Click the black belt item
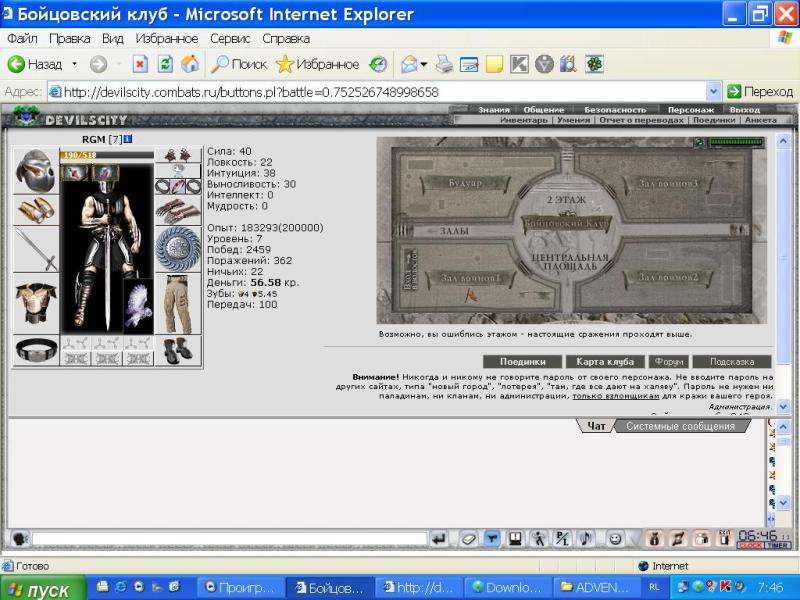The image size is (800, 600). (x=35, y=349)
